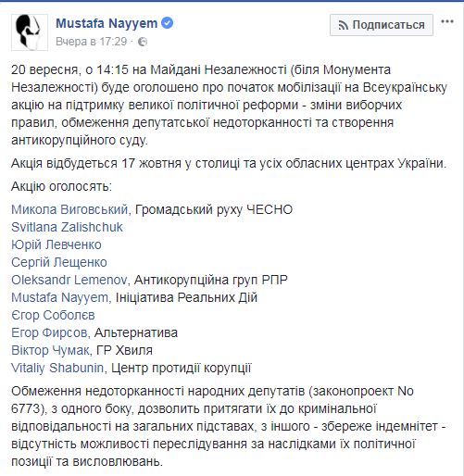Click the blue verified badge icon

point(168,23)
